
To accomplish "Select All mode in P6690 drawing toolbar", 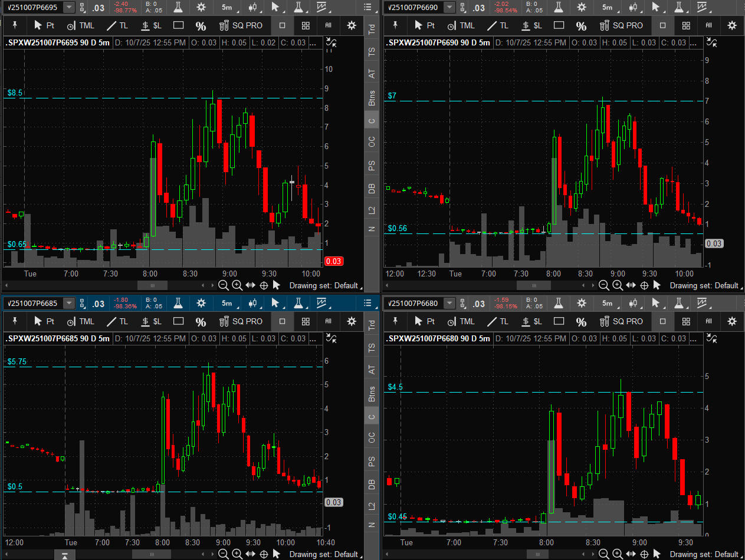I will point(708,25).
